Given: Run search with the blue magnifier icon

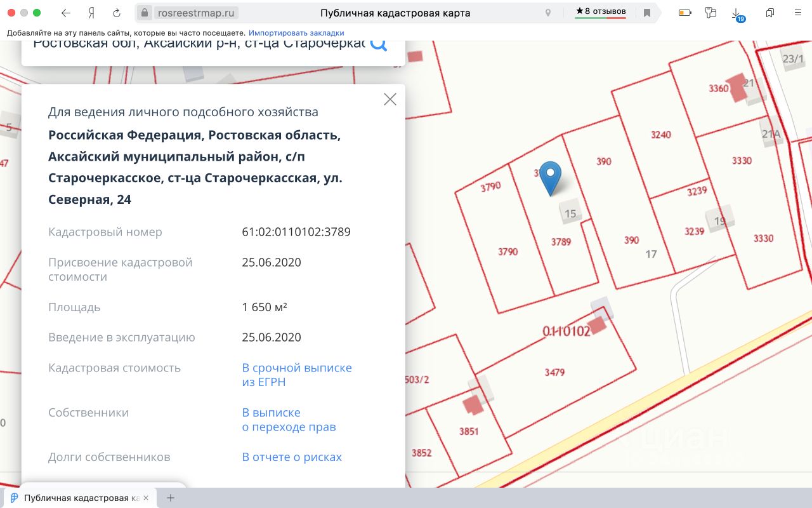Looking at the screenshot, I should [x=379, y=44].
